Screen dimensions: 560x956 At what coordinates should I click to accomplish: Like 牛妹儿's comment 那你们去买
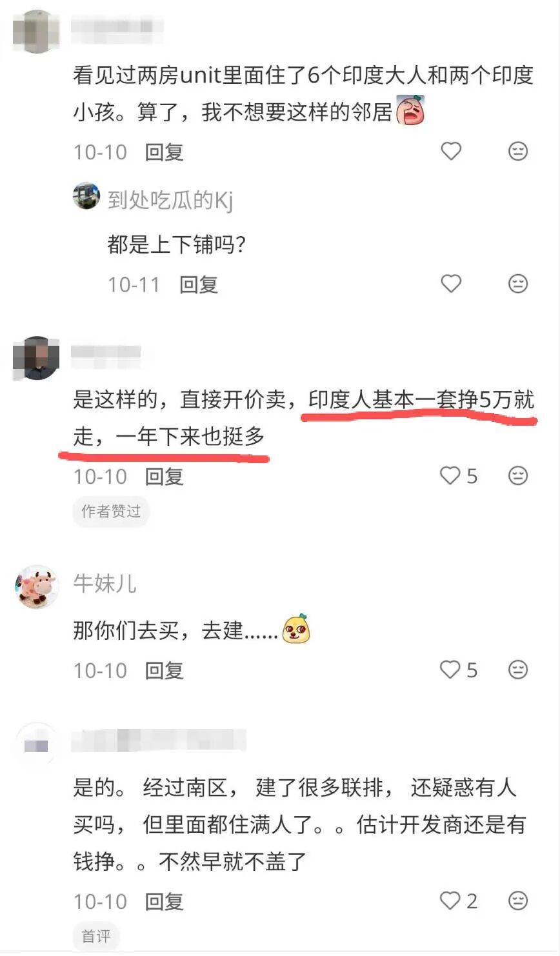[x=458, y=670]
